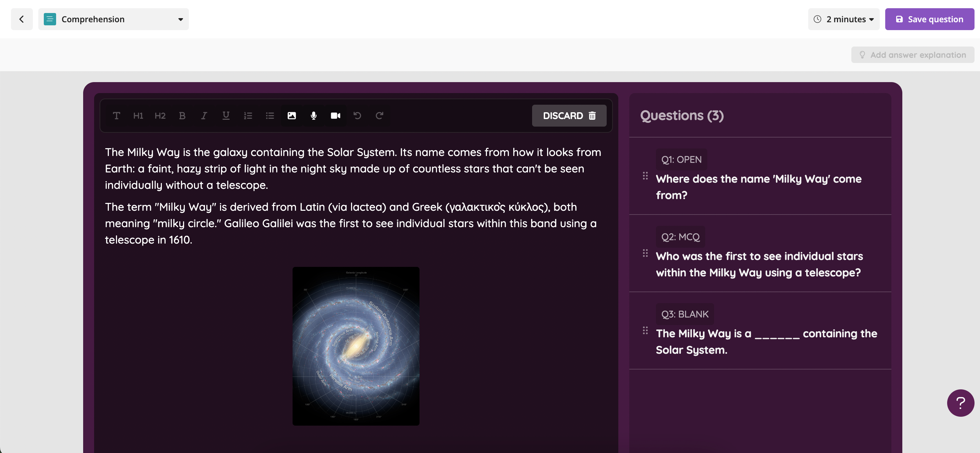Image resolution: width=980 pixels, height=453 pixels.
Task: Click the video camera icon
Action: pyautogui.click(x=335, y=116)
